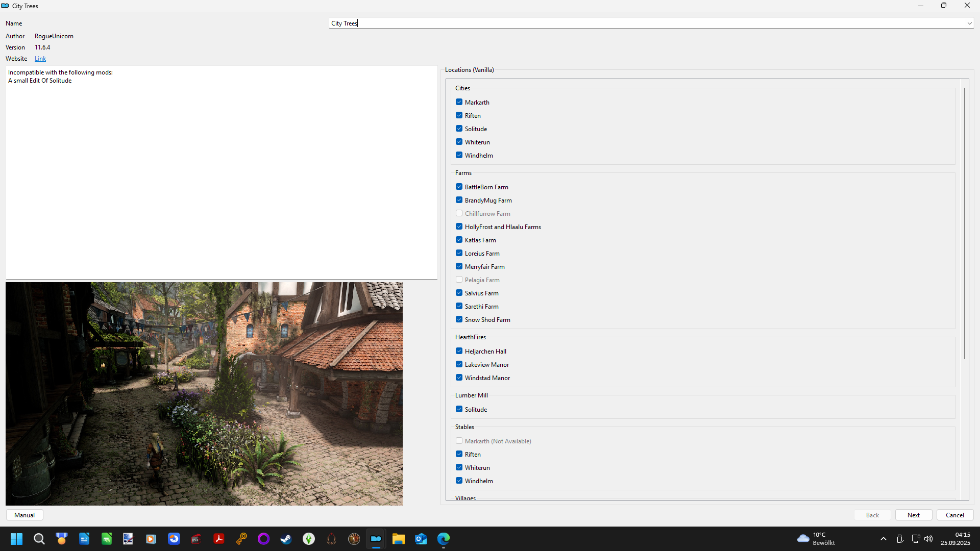Screen dimensions: 980x551
Task: Toggle the Lakeview Manor checkbox
Action: (x=459, y=364)
